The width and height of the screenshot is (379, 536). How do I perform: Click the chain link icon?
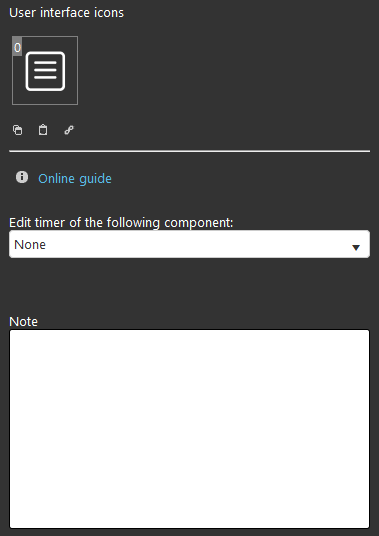pos(69,130)
